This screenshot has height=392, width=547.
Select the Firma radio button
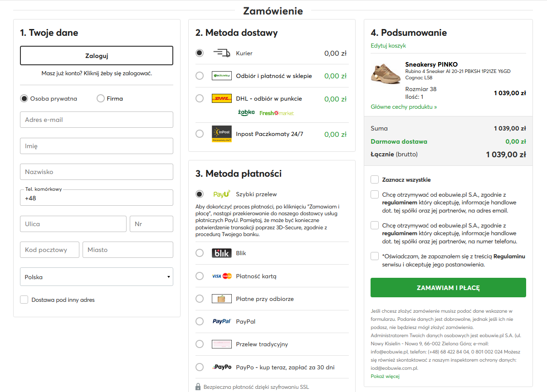(x=101, y=98)
